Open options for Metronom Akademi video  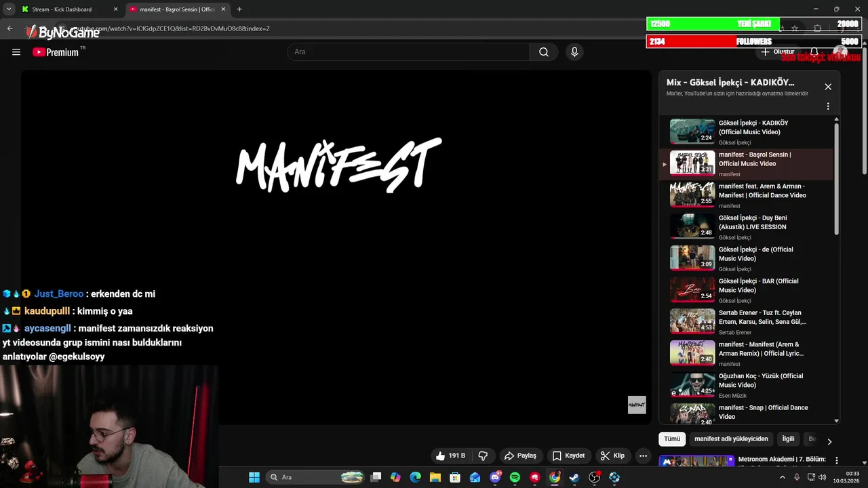(837, 460)
